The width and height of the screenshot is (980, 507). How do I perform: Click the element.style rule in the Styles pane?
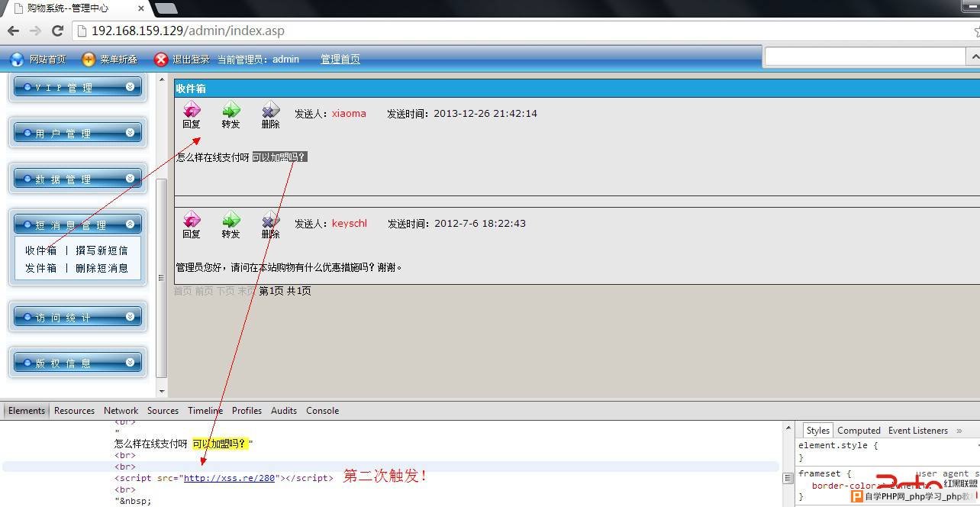coord(838,445)
